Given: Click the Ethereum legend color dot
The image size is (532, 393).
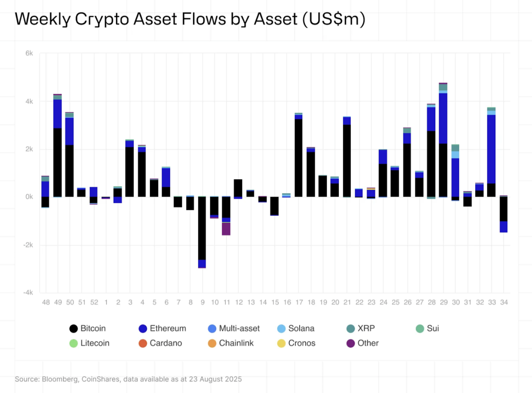Looking at the screenshot, I should [x=143, y=328].
